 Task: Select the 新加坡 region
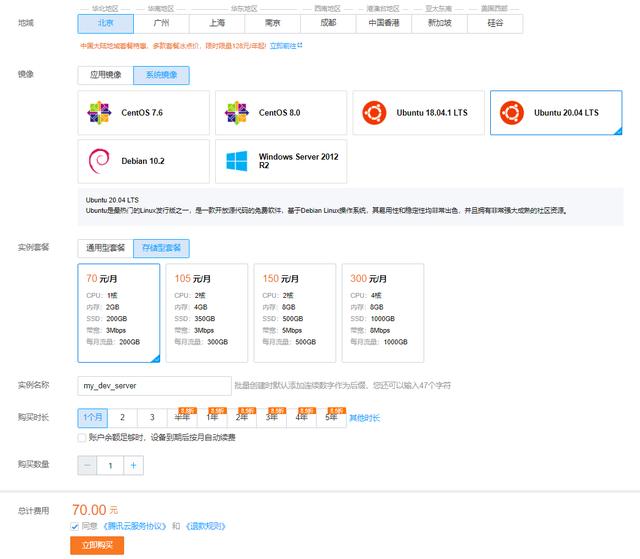point(440,23)
